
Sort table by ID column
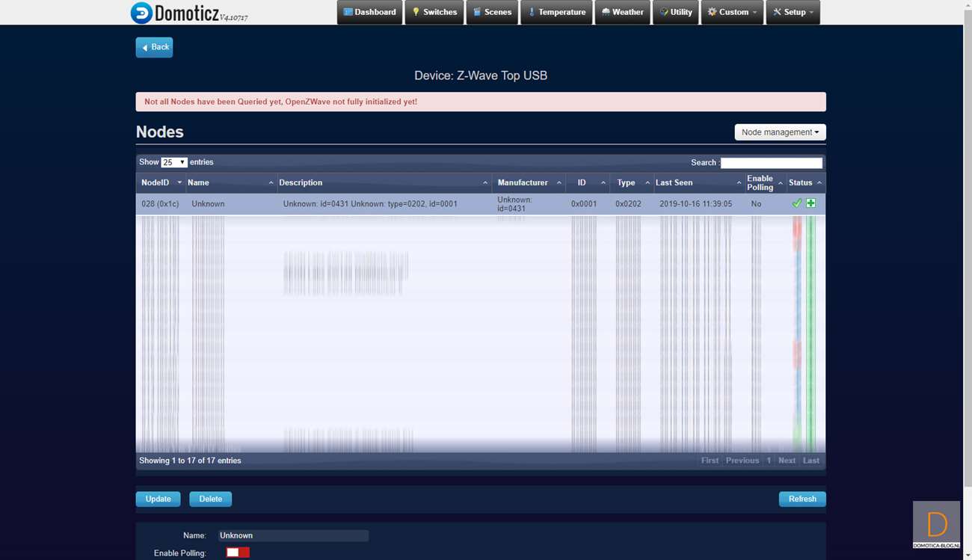588,182
